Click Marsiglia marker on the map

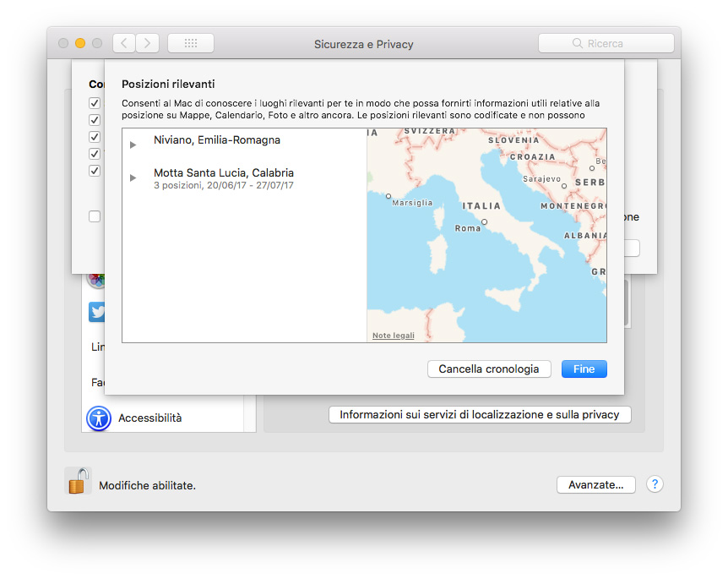tap(388, 196)
